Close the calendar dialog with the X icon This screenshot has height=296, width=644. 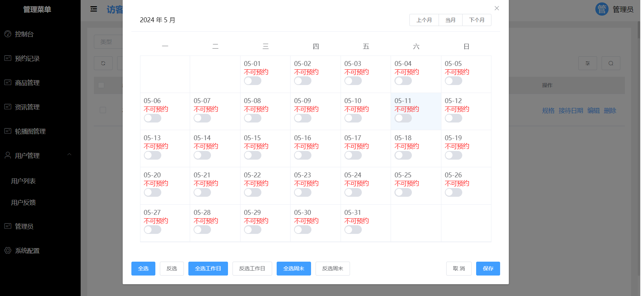point(497,8)
